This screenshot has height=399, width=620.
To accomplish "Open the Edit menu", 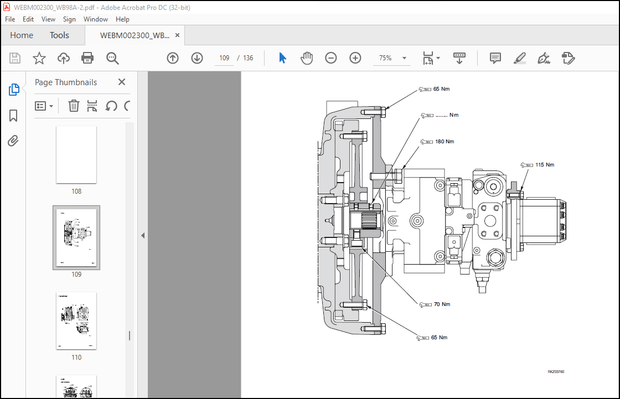I will pos(28,19).
